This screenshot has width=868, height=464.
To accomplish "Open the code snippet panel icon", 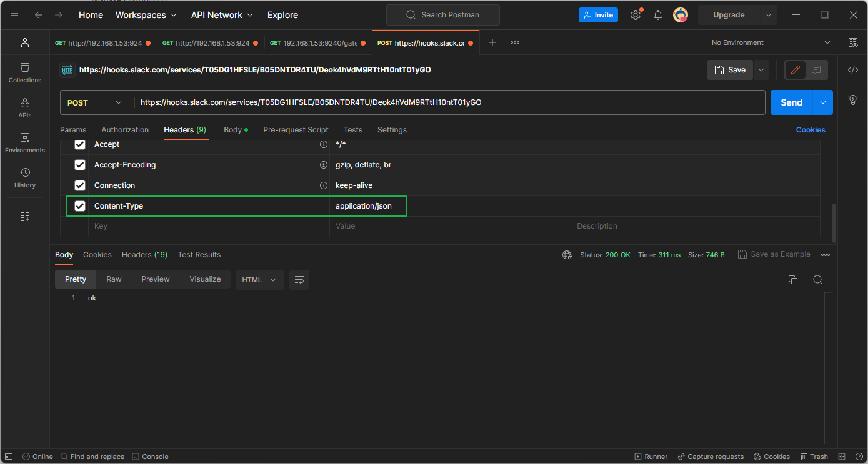I will tap(852, 70).
